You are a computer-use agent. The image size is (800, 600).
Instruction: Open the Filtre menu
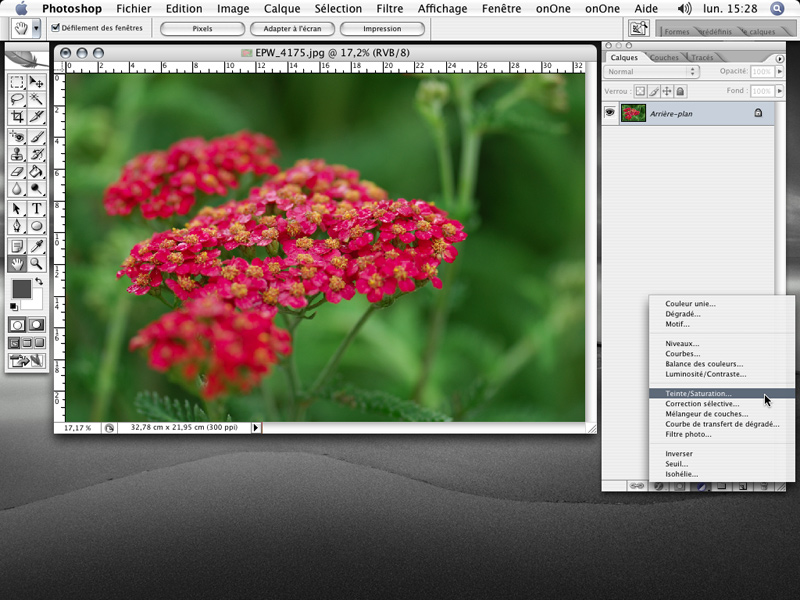pyautogui.click(x=390, y=9)
